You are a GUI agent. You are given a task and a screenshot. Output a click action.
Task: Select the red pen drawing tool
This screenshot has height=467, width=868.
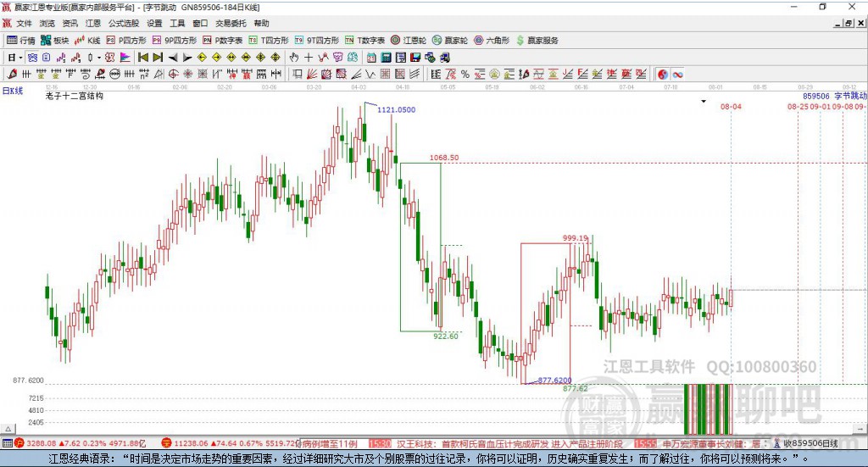[x=12, y=74]
